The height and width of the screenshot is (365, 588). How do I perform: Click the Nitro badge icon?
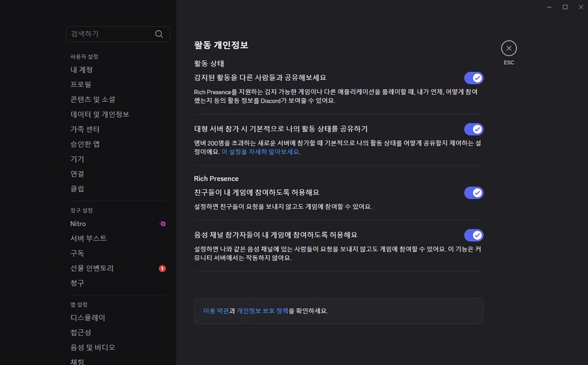163,224
